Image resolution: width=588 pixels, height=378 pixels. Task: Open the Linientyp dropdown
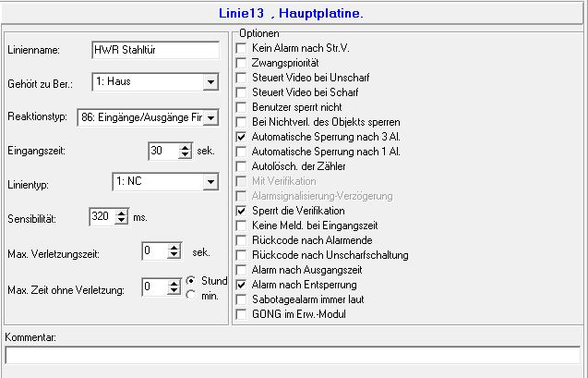[x=210, y=183]
